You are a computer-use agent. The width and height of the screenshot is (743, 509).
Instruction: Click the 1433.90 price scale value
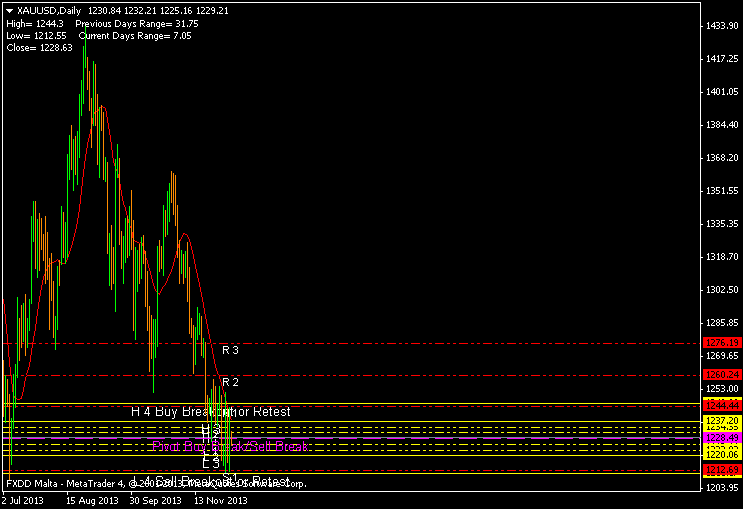tap(721, 25)
